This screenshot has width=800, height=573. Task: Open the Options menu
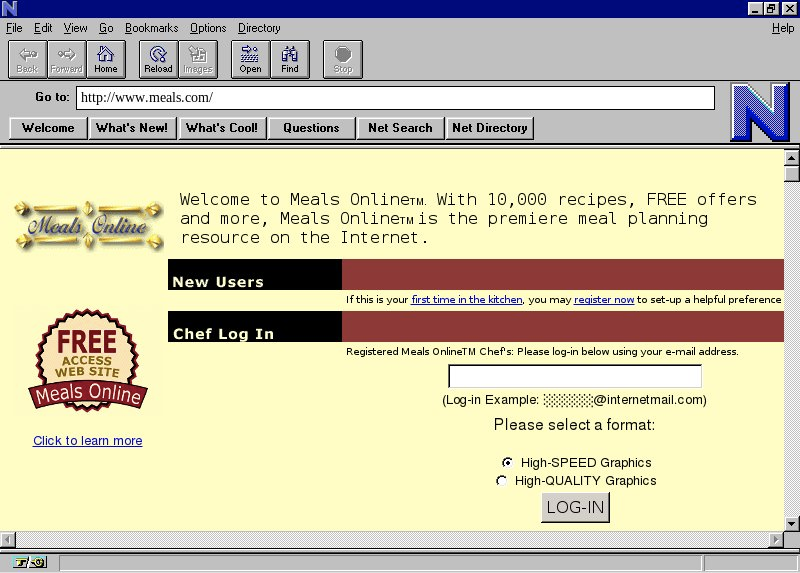click(x=208, y=28)
